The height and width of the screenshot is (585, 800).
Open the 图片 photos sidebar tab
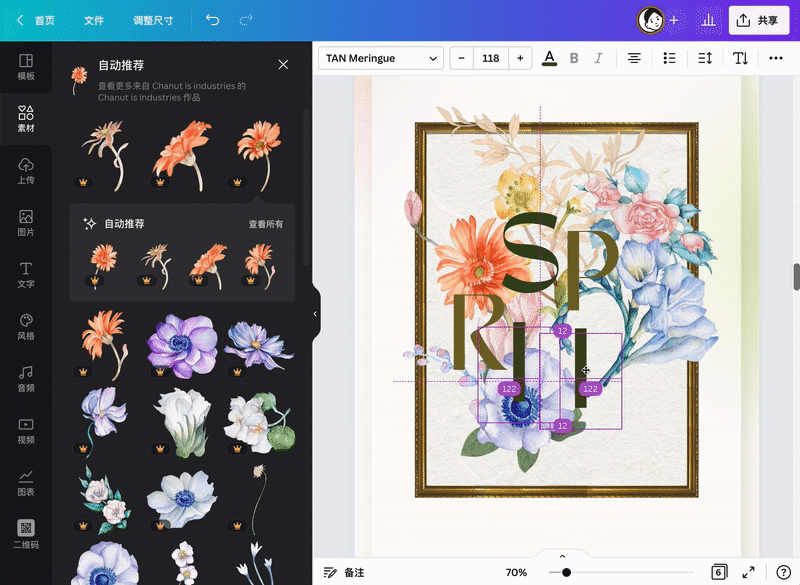tap(26, 223)
